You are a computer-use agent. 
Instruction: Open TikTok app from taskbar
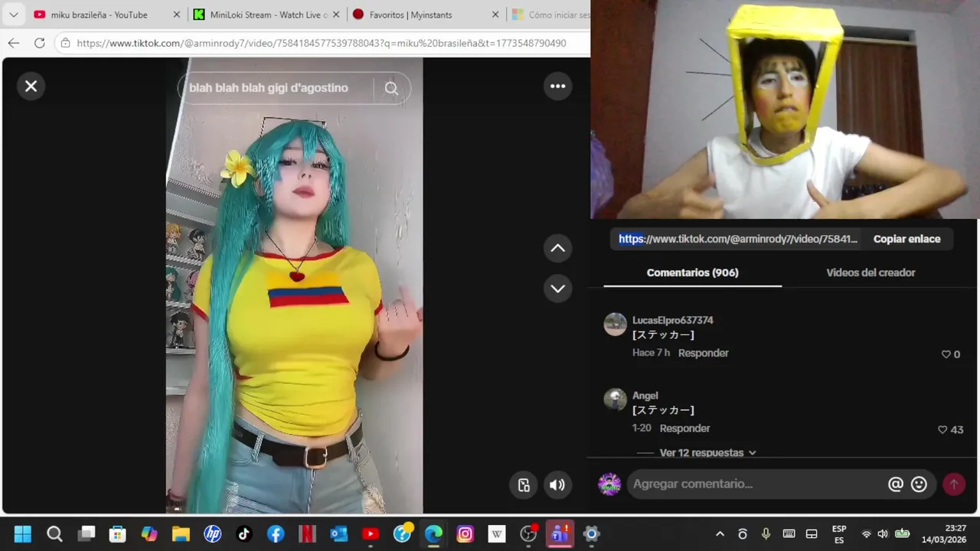[x=243, y=533]
